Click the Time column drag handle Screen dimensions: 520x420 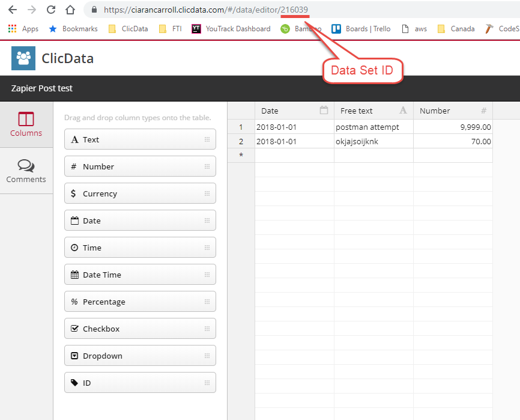pyautogui.click(x=207, y=248)
